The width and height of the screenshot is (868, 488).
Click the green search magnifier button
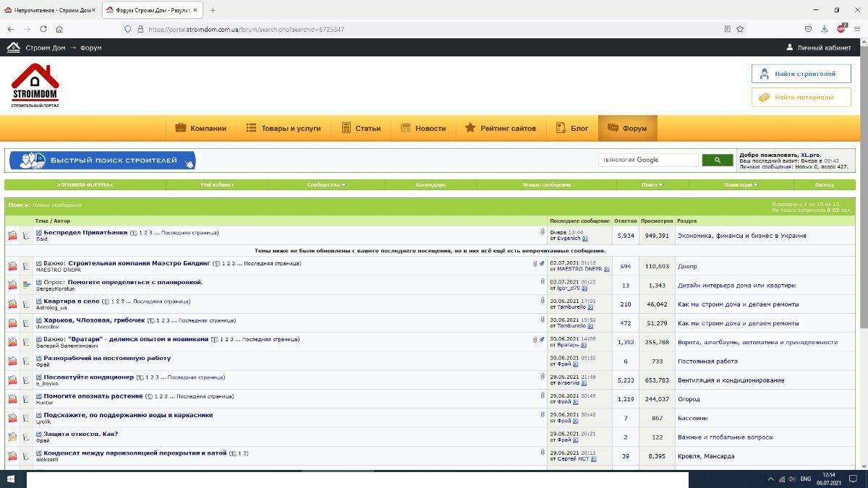718,160
